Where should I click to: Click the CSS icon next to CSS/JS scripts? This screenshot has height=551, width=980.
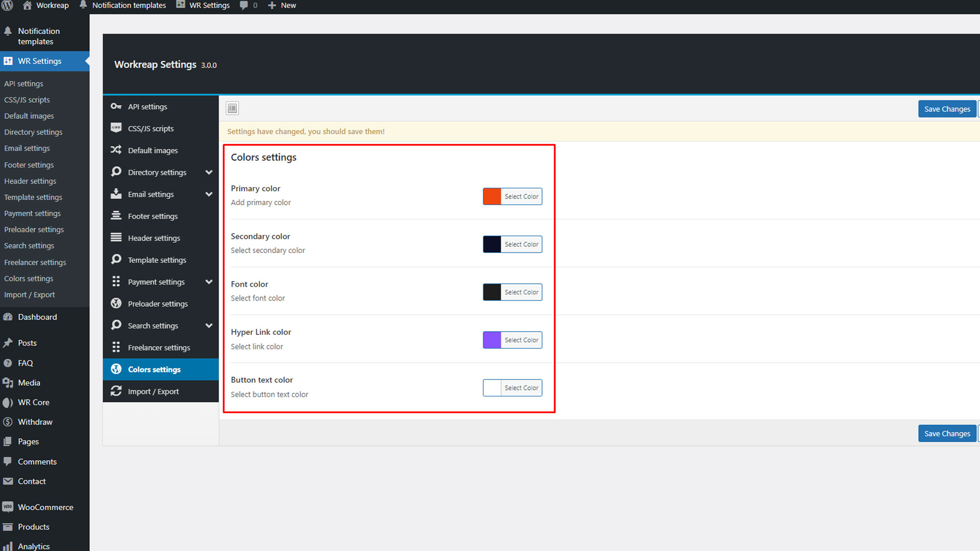click(x=116, y=128)
